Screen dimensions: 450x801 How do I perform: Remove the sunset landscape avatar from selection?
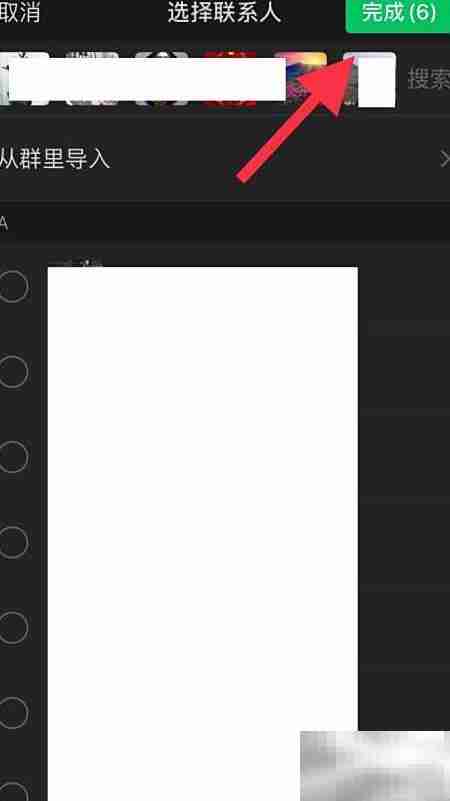coord(300,79)
